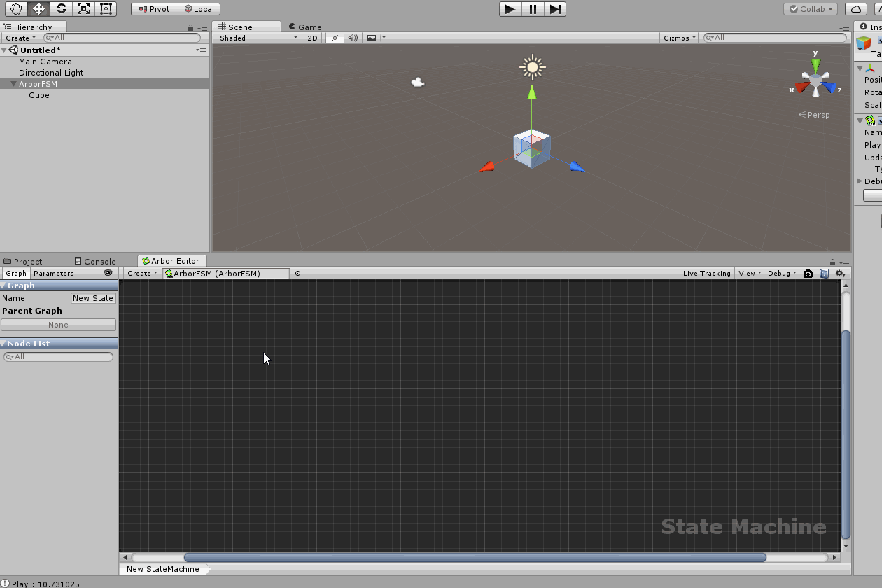Open Arbor Editor Create dropdown
Image resolution: width=882 pixels, height=588 pixels.
[142, 274]
